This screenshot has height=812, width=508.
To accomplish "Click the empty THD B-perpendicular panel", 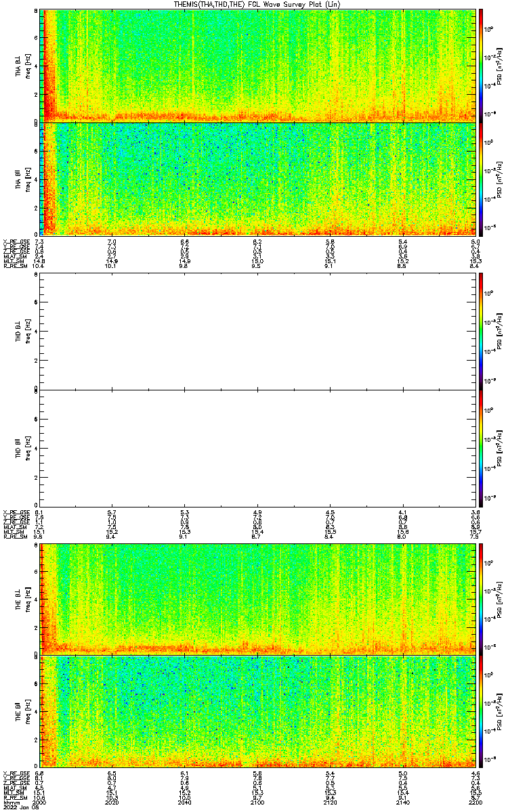I will coord(257,332).
